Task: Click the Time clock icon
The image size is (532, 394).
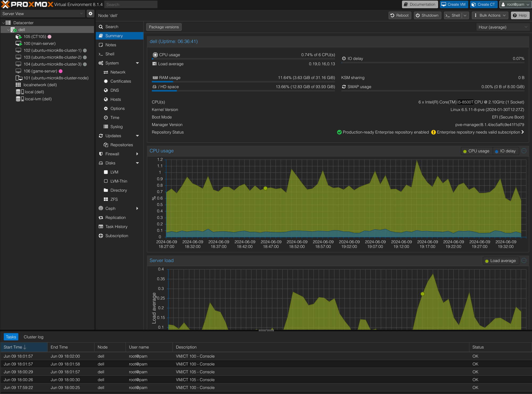Action: (106, 118)
